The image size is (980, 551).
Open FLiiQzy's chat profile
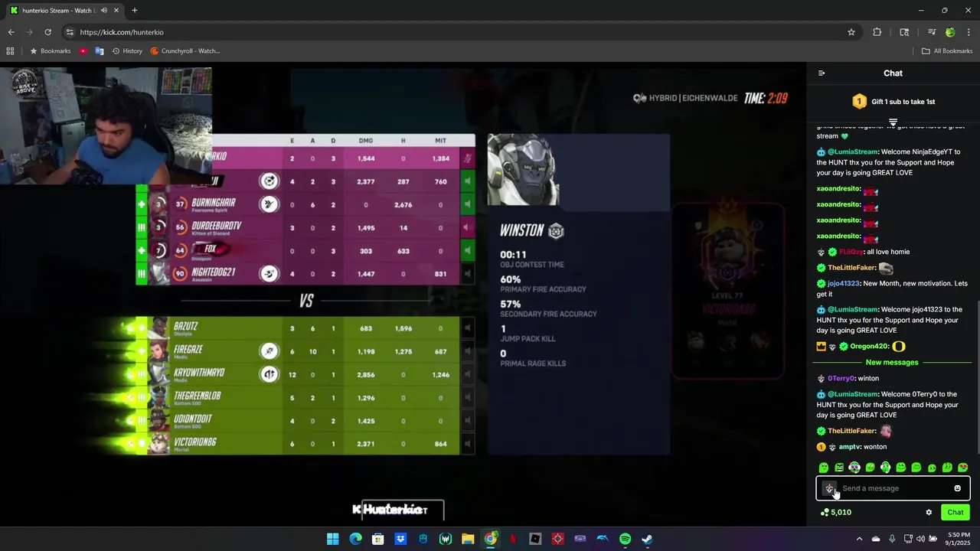coord(851,252)
